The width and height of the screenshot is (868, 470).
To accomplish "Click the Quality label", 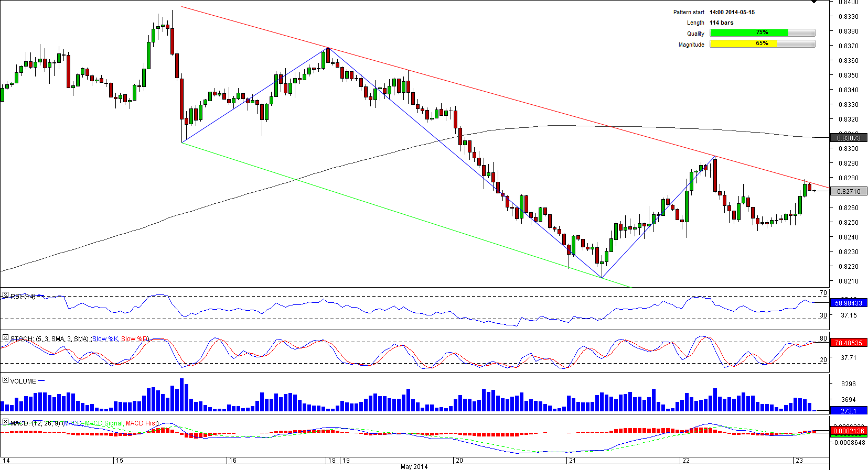I will [696, 34].
